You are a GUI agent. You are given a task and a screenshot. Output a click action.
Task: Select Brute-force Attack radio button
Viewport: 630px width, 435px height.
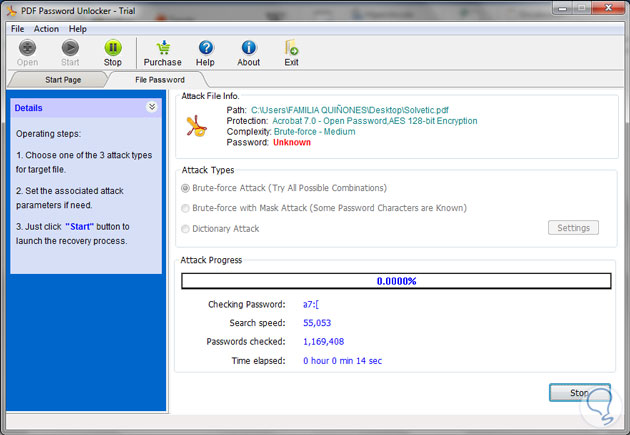pyautogui.click(x=185, y=188)
